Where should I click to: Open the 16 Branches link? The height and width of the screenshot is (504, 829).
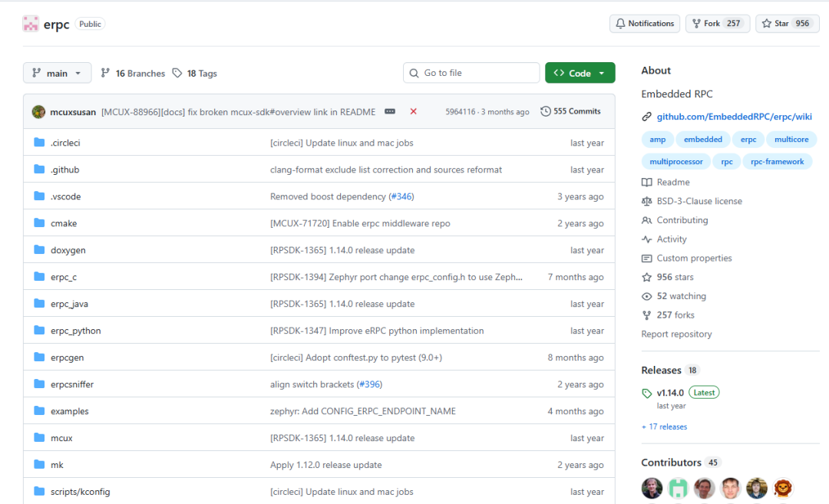[134, 73]
